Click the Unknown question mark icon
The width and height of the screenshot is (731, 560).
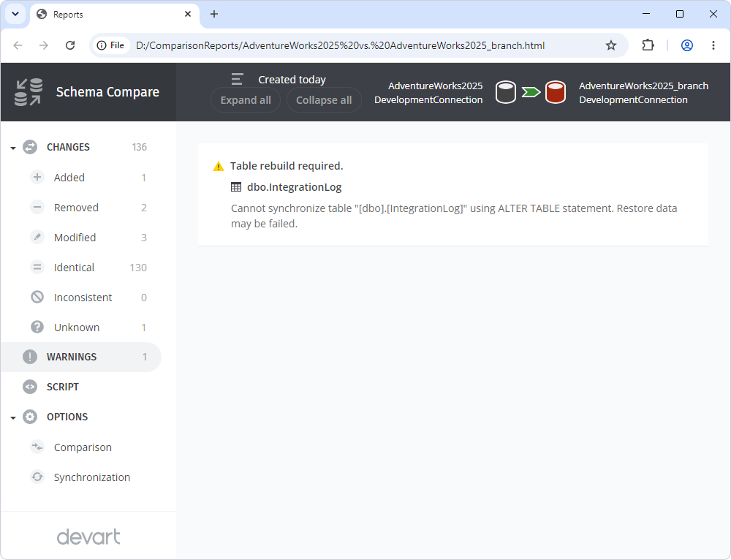(37, 327)
